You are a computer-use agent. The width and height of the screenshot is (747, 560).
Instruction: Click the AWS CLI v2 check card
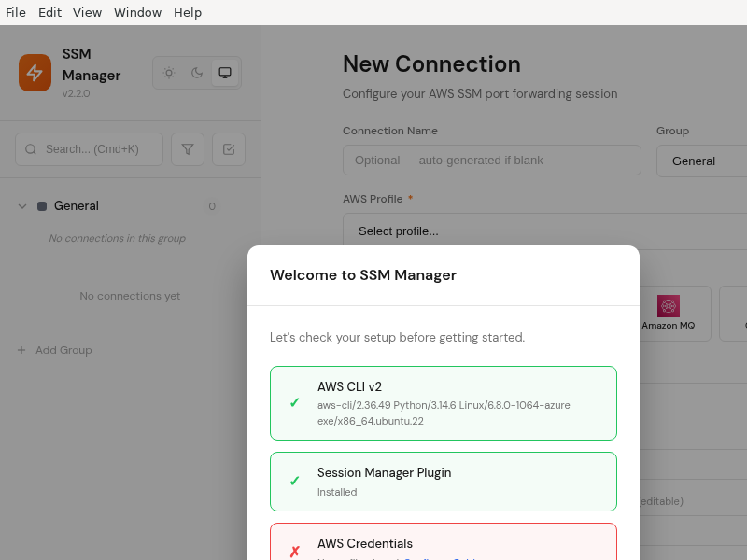pyautogui.click(x=444, y=403)
